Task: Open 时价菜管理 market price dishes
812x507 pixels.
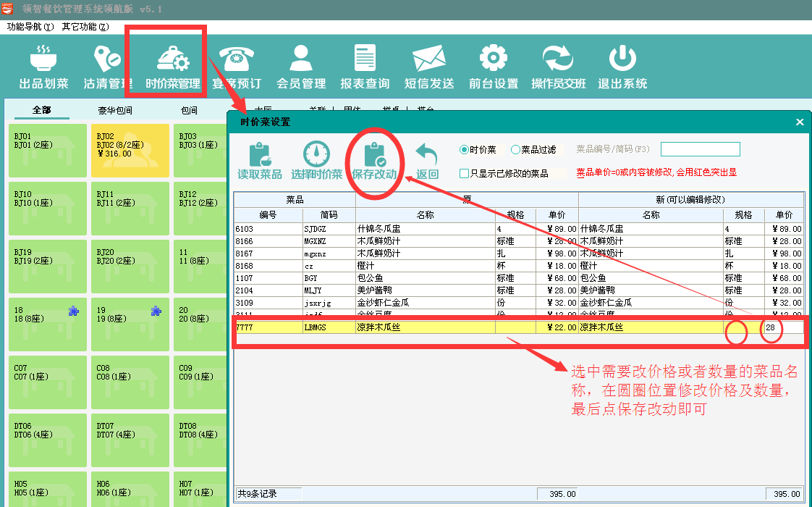Action: pyautogui.click(x=172, y=67)
